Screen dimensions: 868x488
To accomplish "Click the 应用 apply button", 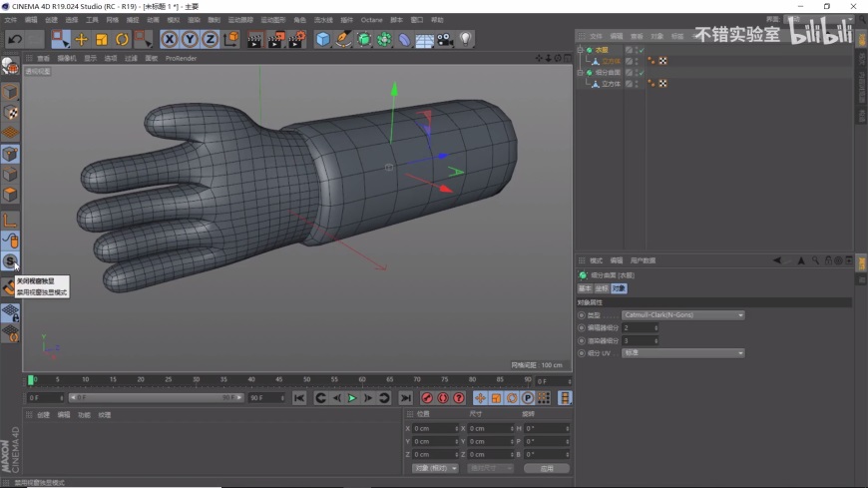I will click(546, 468).
